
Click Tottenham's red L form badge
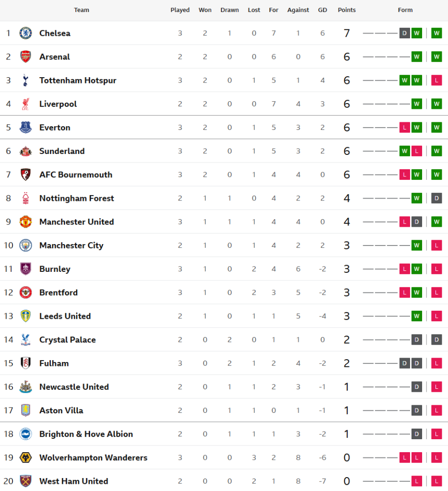tap(436, 80)
